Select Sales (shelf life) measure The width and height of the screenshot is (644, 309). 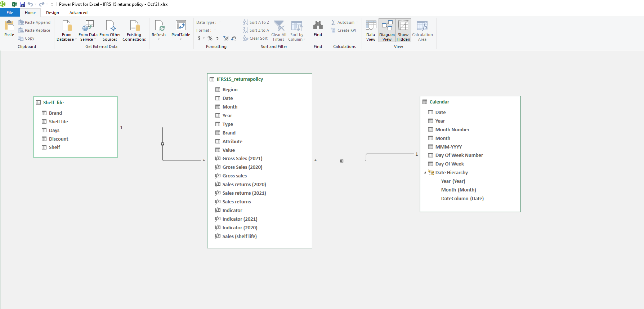coord(240,236)
